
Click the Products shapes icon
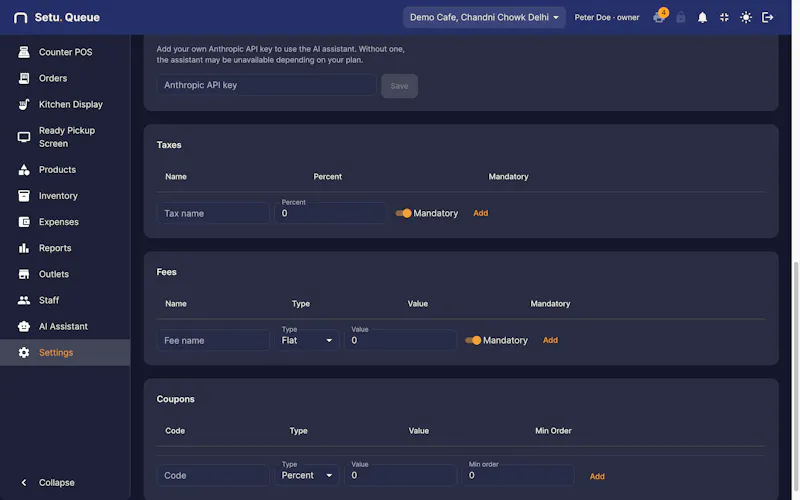point(24,169)
